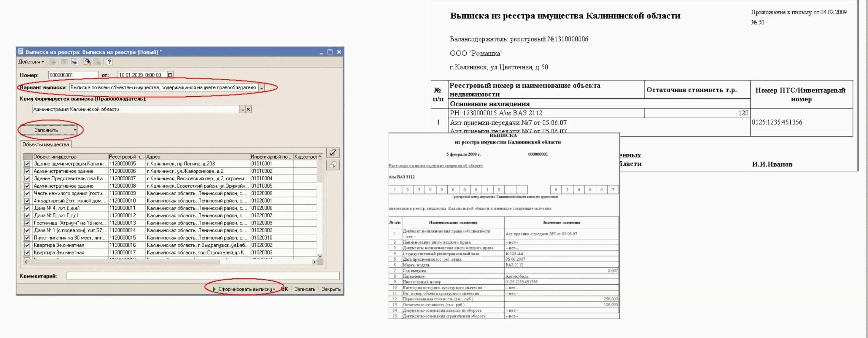Click the toolbar icon with yellow folder and arrow
The image size is (868, 338).
click(x=87, y=62)
